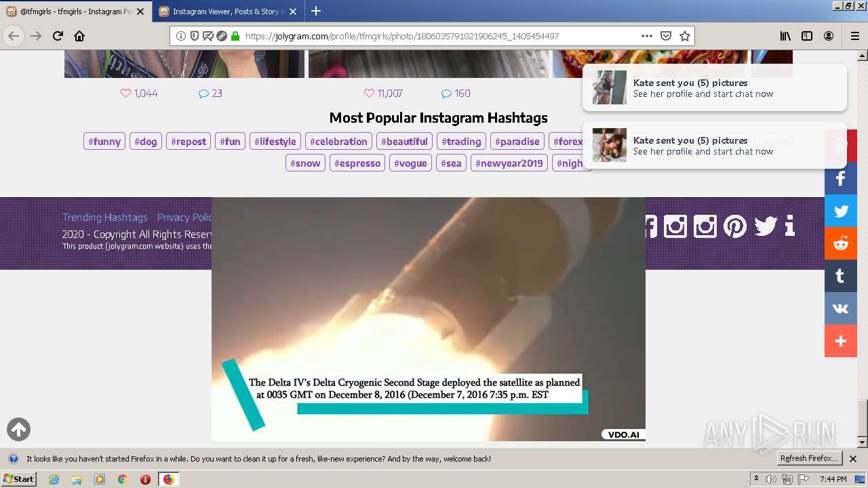
Task: Click the footer Pinterest icon
Action: (x=735, y=226)
